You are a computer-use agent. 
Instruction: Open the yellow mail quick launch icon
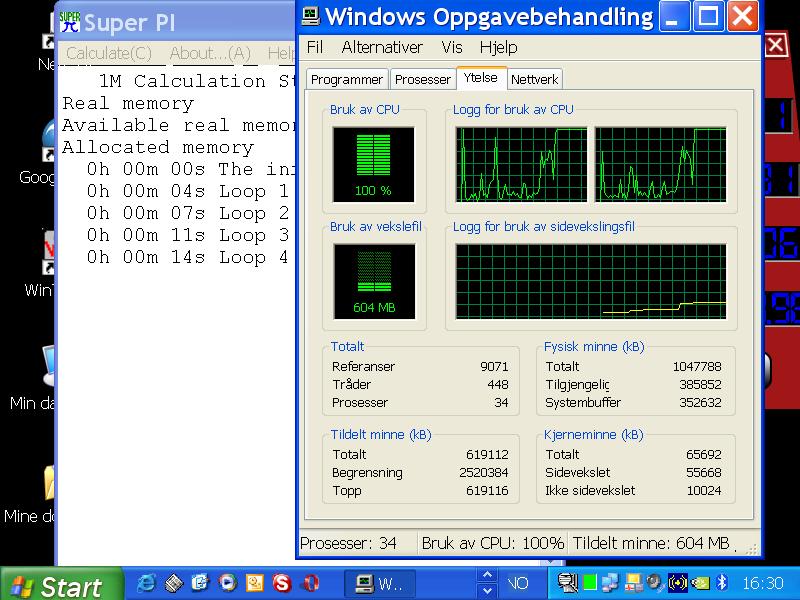point(255,583)
